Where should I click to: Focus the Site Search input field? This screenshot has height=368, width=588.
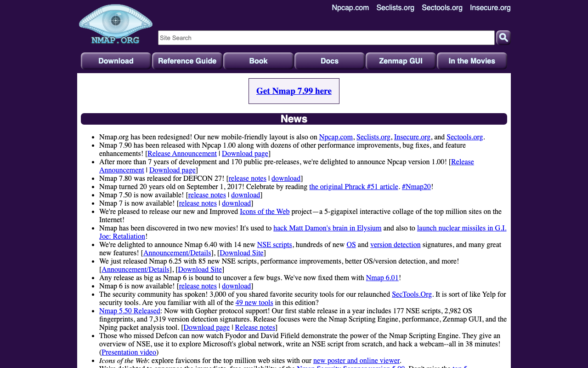(326, 38)
